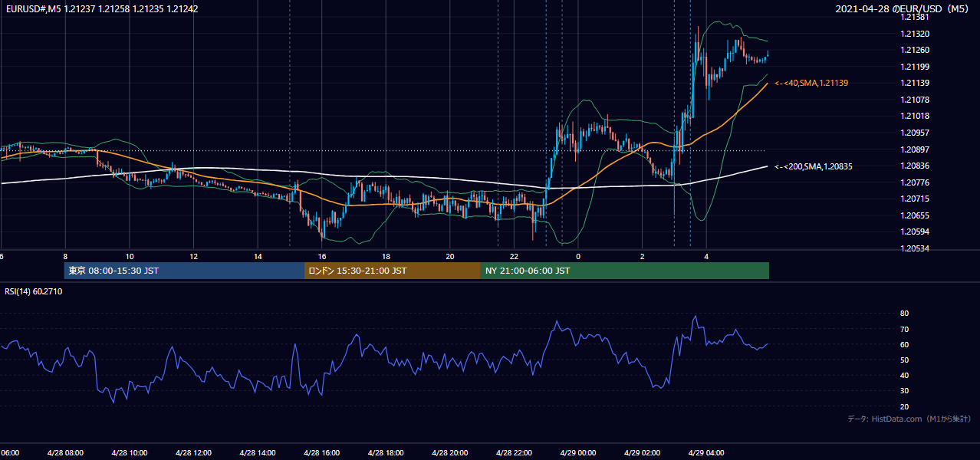Image resolution: width=980 pixels, height=460 pixels.
Task: Click RSI scale value 70
Action: tap(905, 329)
